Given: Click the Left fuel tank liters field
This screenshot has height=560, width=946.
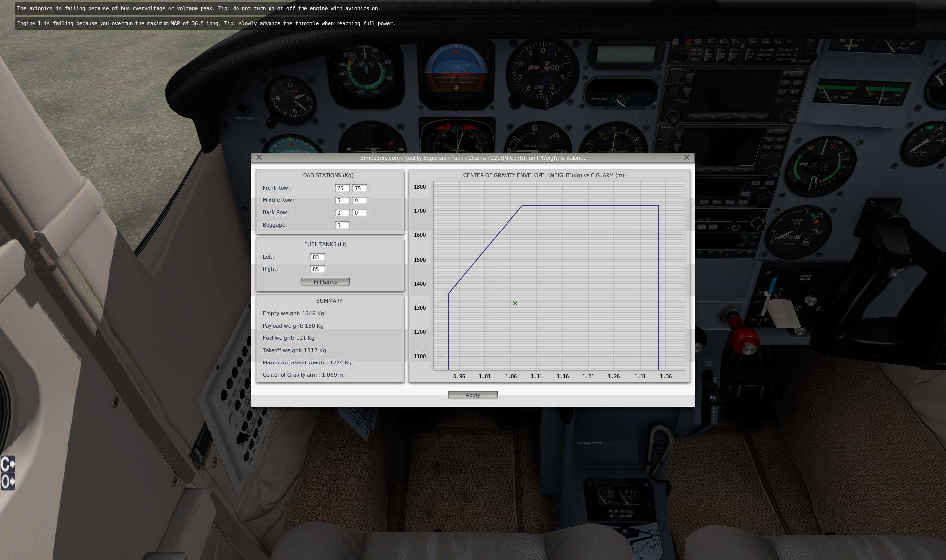Looking at the screenshot, I should (317, 257).
